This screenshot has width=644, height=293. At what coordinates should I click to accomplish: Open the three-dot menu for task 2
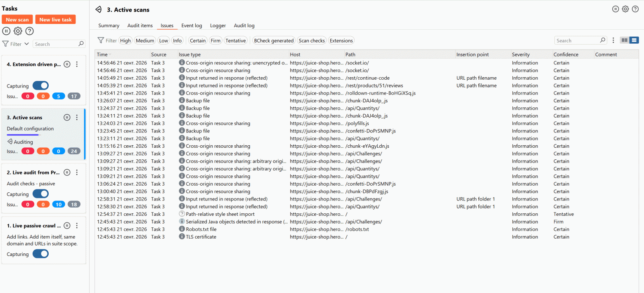click(x=77, y=172)
